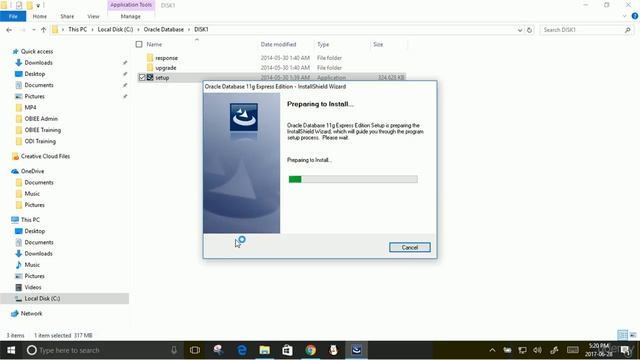The height and width of the screenshot is (360, 640).
Task: Sort by the Type column header
Action: [323, 44]
